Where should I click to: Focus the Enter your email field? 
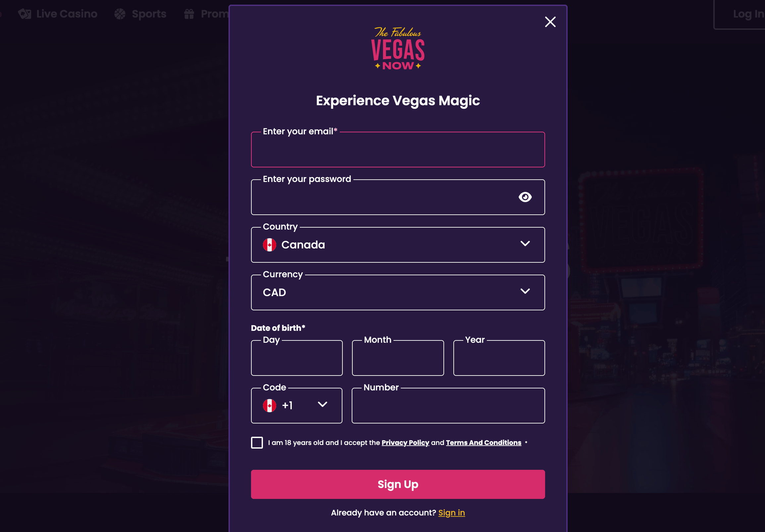[398, 150]
